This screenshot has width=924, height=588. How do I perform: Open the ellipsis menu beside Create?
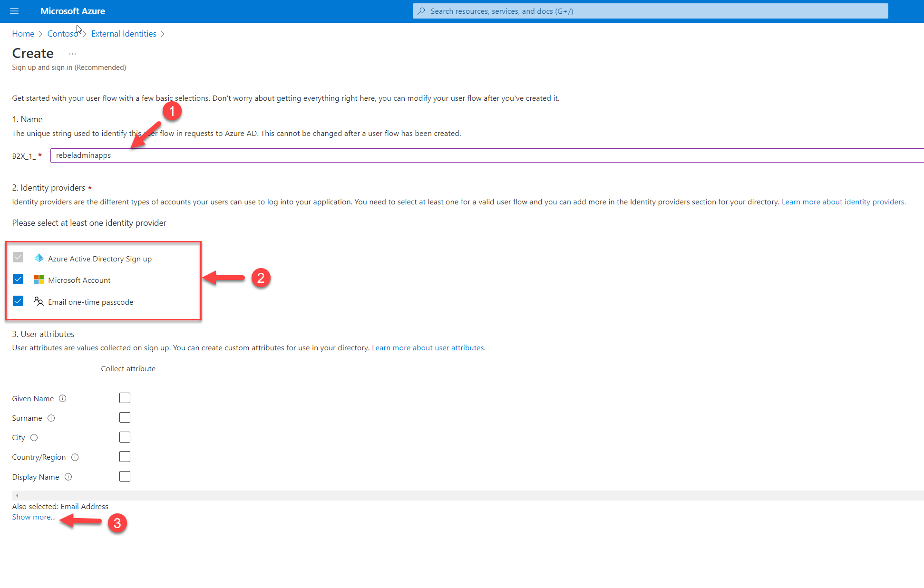click(x=72, y=54)
